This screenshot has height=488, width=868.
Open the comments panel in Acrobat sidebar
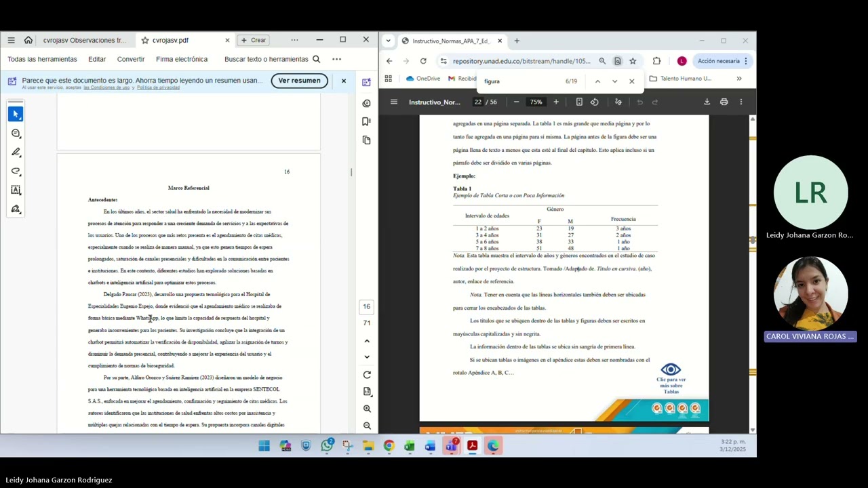point(367,103)
